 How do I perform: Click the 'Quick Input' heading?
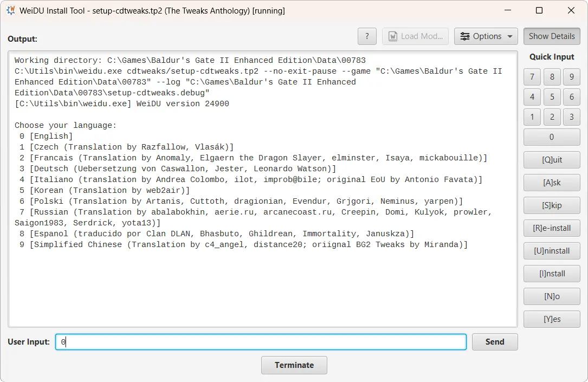point(552,56)
